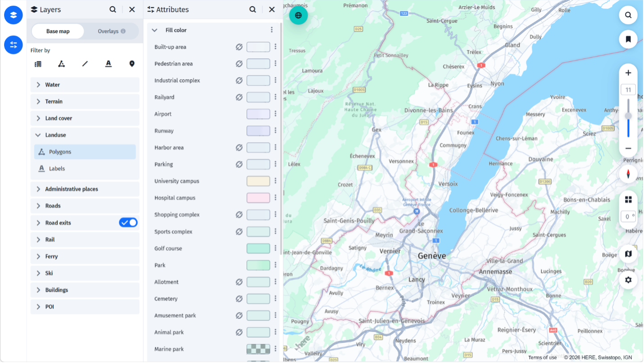Filter layers by line type icon

(85, 64)
